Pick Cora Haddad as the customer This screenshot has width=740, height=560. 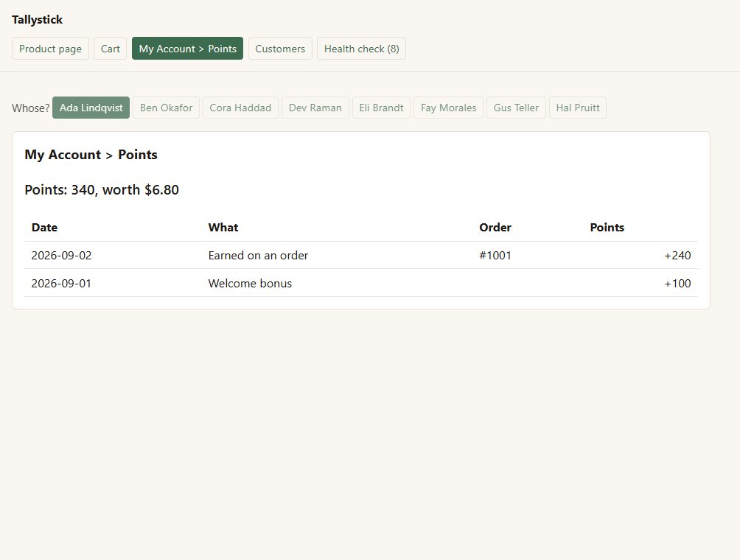tap(240, 108)
